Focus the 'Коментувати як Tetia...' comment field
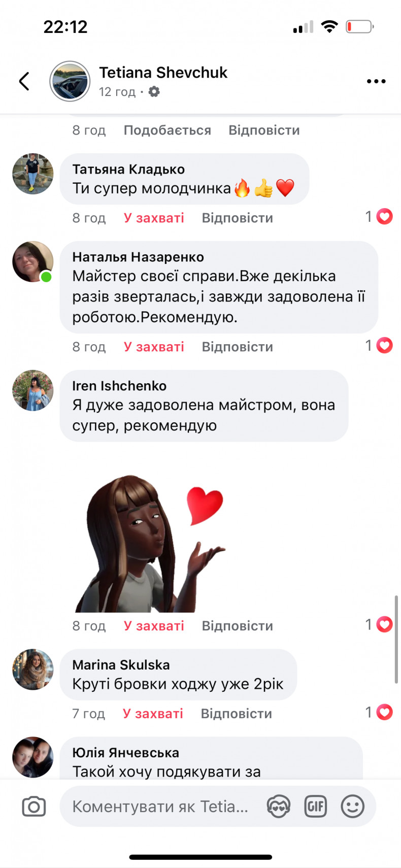The image size is (401, 868). pyautogui.click(x=160, y=807)
